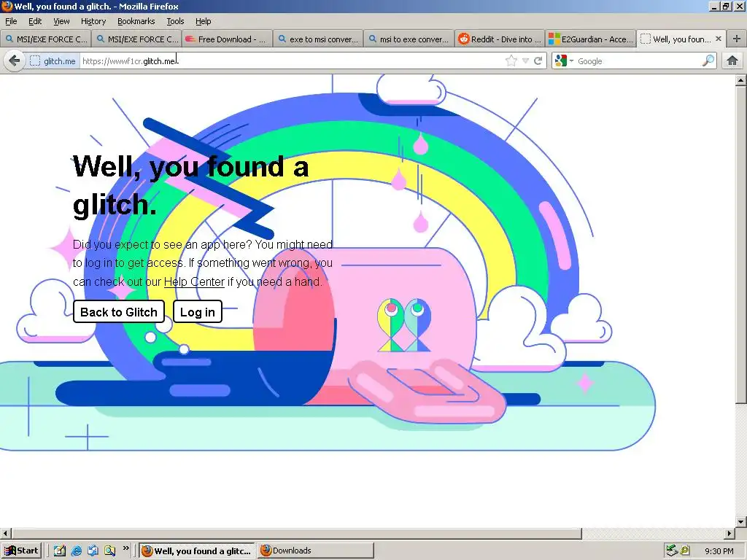
Task: Open the URL history dropdown arrow
Action: point(525,61)
